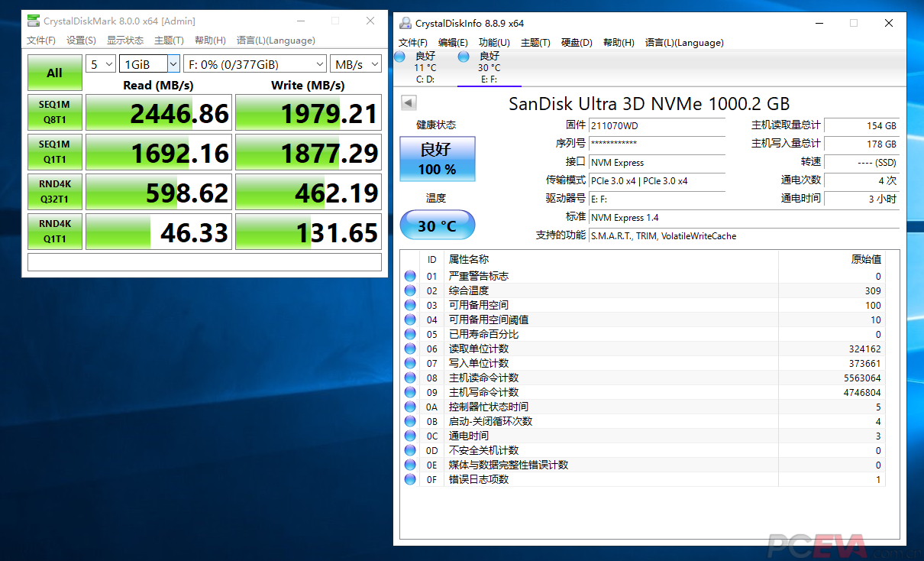Click status orb for C: D: disk
Screen dimensions: 924x561
coord(399,57)
